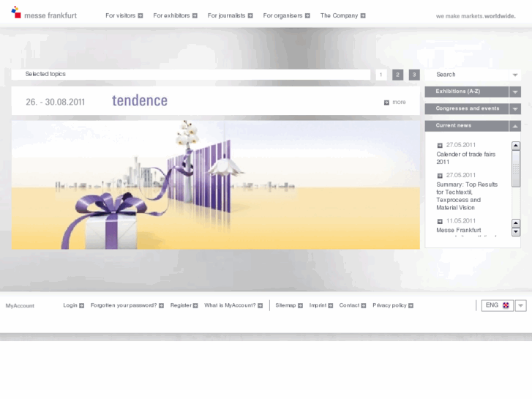Open the For organisers menu
Viewport: 532px width, 399px height.
pos(282,15)
